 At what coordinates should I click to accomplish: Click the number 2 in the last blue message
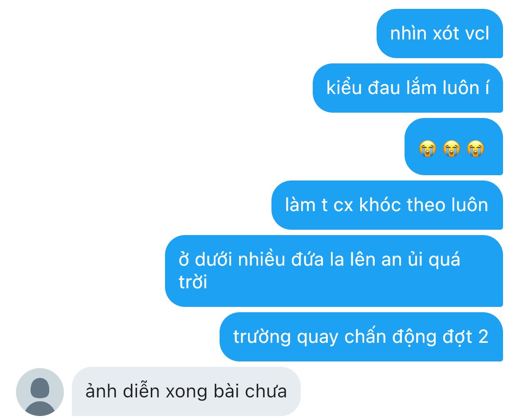(483, 337)
